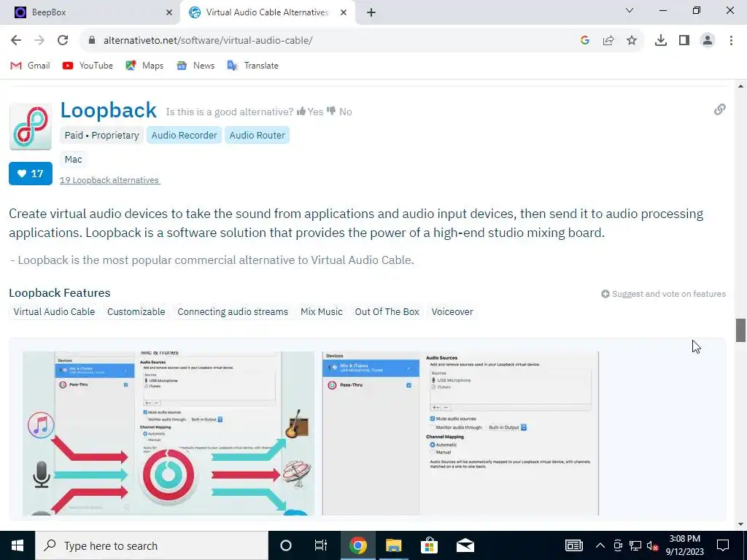
Task: Open Gmail bookmark
Action: tap(30, 66)
